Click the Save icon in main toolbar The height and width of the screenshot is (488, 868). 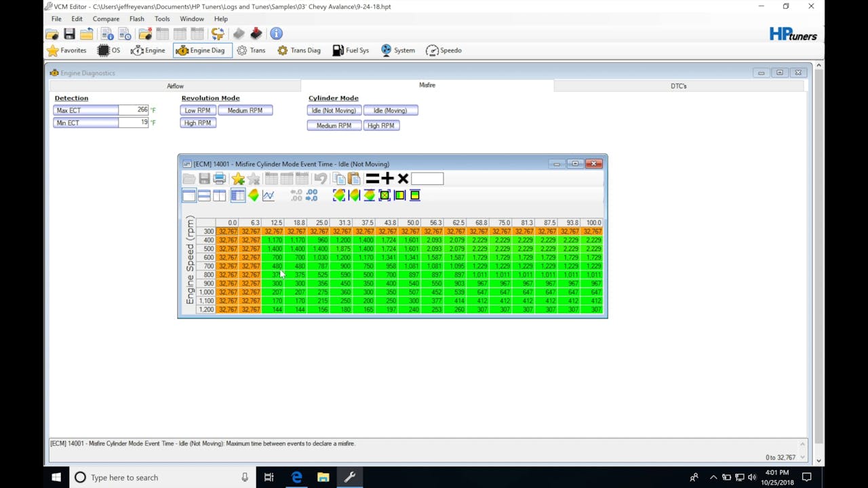click(69, 33)
